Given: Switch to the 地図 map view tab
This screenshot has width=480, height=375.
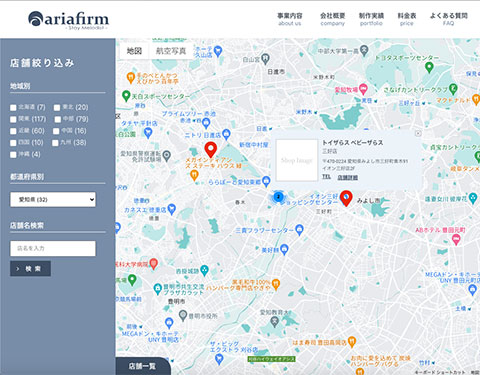Looking at the screenshot, I should [x=134, y=51].
